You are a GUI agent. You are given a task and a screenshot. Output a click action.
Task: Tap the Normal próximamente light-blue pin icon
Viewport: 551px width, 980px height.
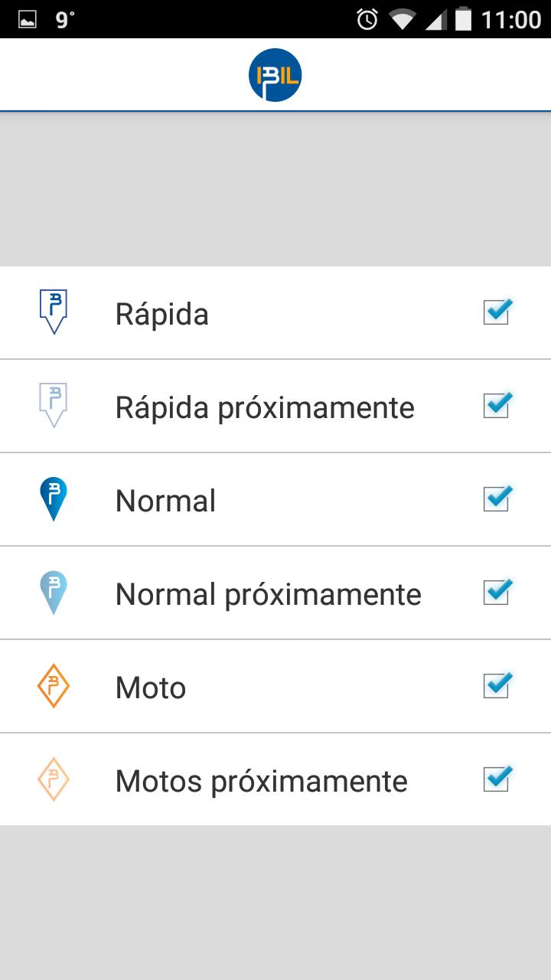pos(53,592)
